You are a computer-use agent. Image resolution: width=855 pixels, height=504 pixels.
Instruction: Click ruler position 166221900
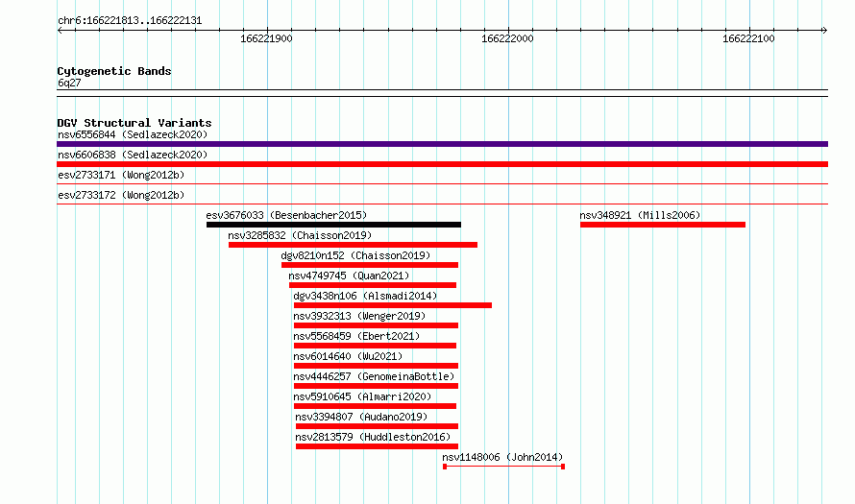pos(267,38)
